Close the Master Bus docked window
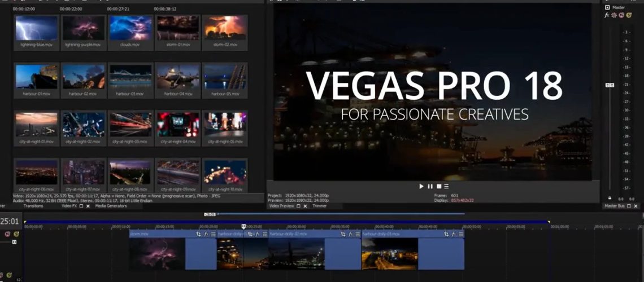 pyautogui.click(x=636, y=206)
